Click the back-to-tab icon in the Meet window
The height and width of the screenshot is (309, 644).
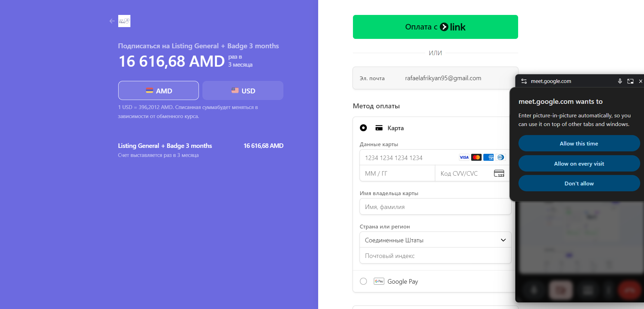[630, 81]
